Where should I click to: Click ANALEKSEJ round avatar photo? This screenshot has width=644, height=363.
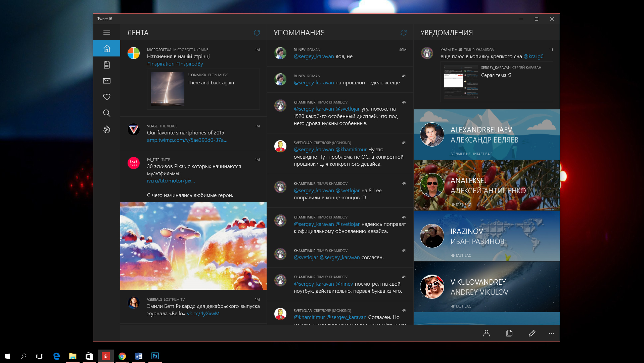click(432, 185)
